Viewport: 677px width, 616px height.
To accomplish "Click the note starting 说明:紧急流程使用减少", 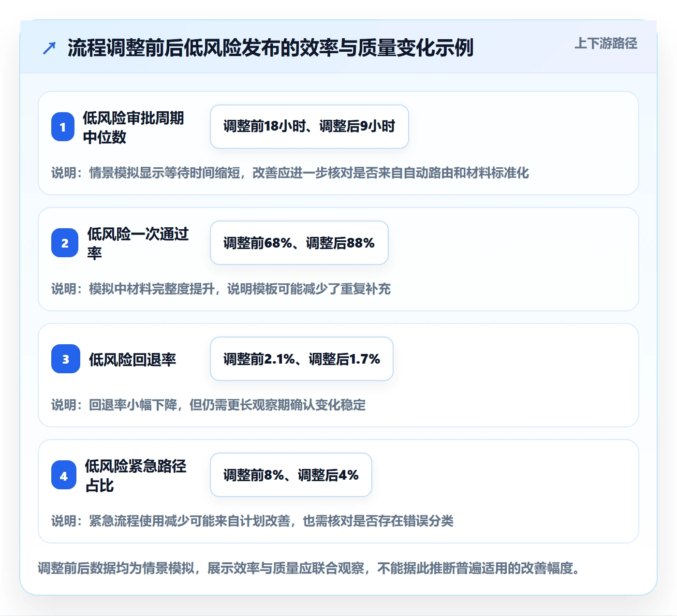I will point(252,521).
